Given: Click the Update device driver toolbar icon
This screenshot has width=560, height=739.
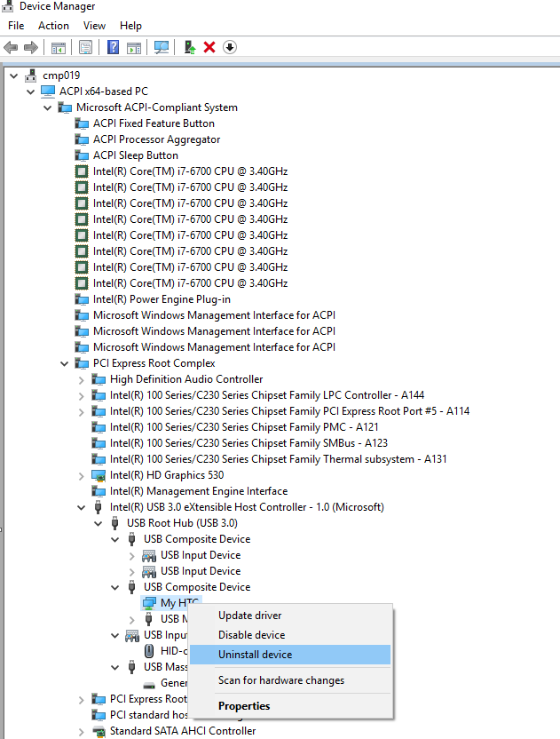Looking at the screenshot, I should pos(190,47).
